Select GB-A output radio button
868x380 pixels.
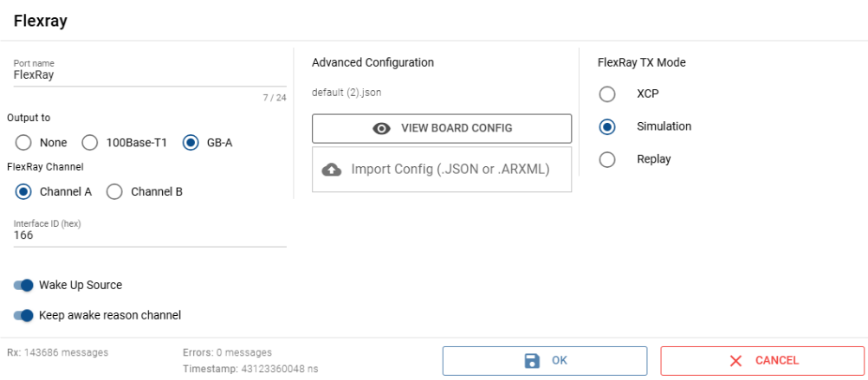coord(191,143)
